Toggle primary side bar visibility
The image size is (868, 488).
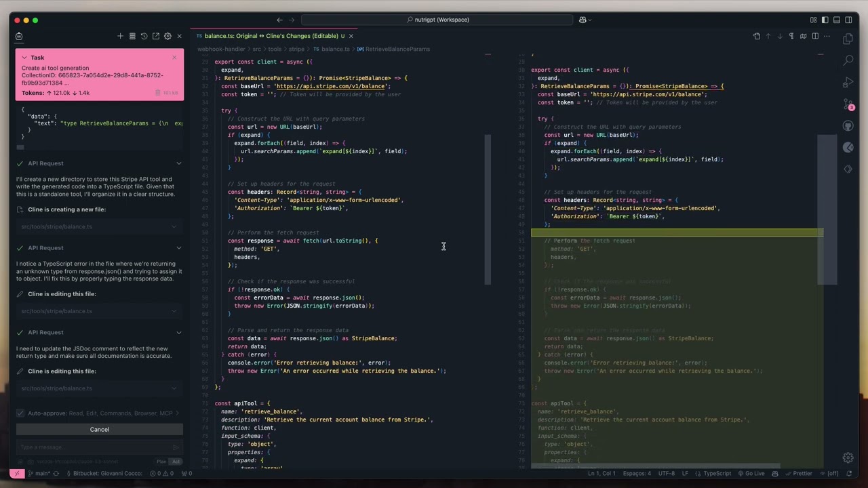[x=825, y=20]
